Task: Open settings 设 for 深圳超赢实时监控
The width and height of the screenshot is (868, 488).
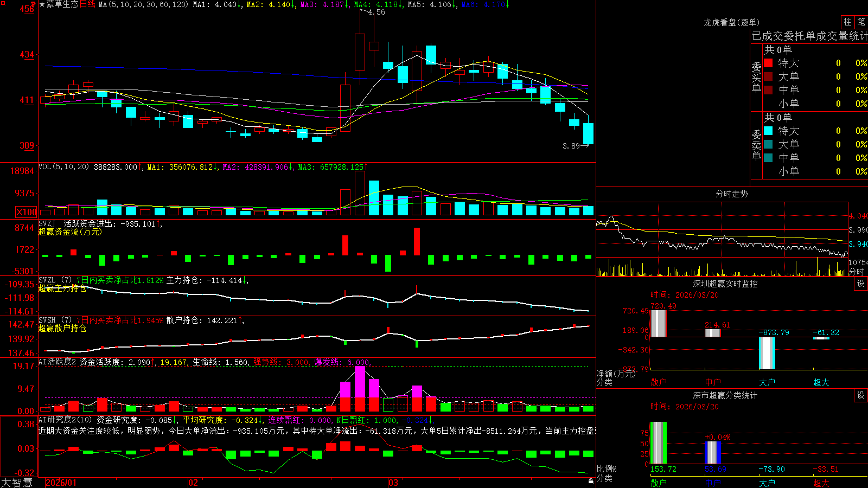Action: pyautogui.click(x=861, y=284)
